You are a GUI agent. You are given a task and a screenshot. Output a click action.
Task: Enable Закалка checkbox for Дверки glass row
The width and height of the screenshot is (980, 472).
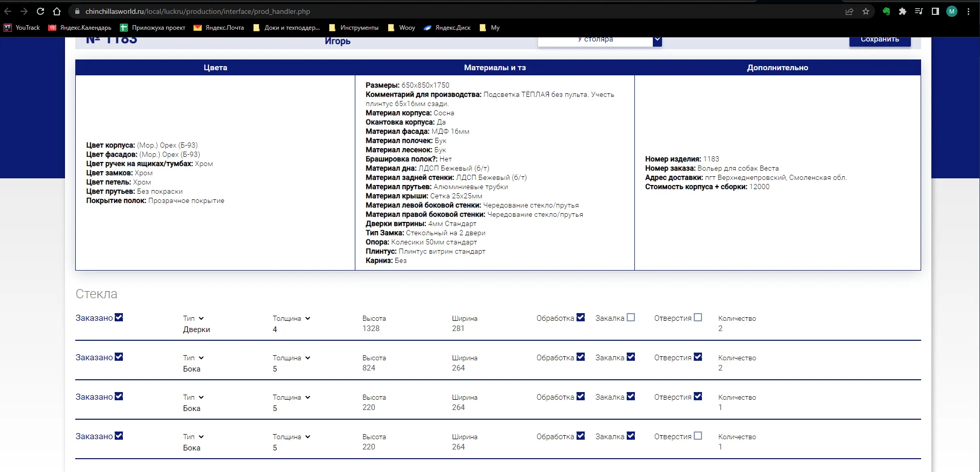point(631,318)
